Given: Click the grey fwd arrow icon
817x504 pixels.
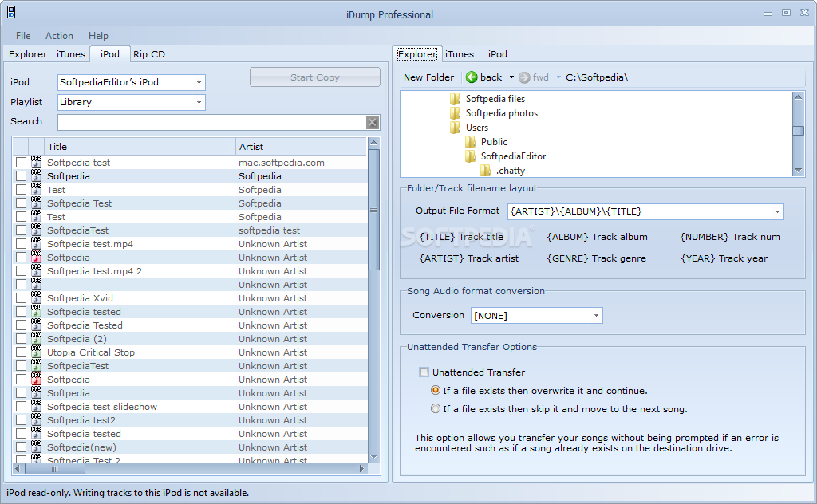Looking at the screenshot, I should [x=524, y=77].
